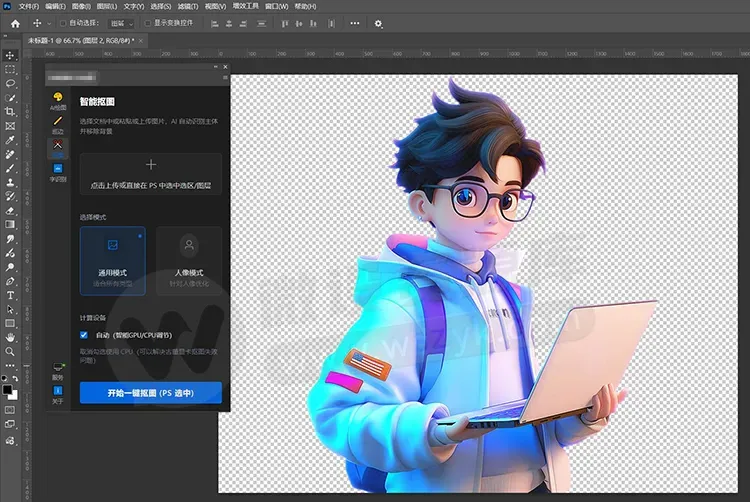The width and height of the screenshot is (750, 502).
Task: Pick the horizontal Type tool
Action: click(x=10, y=295)
